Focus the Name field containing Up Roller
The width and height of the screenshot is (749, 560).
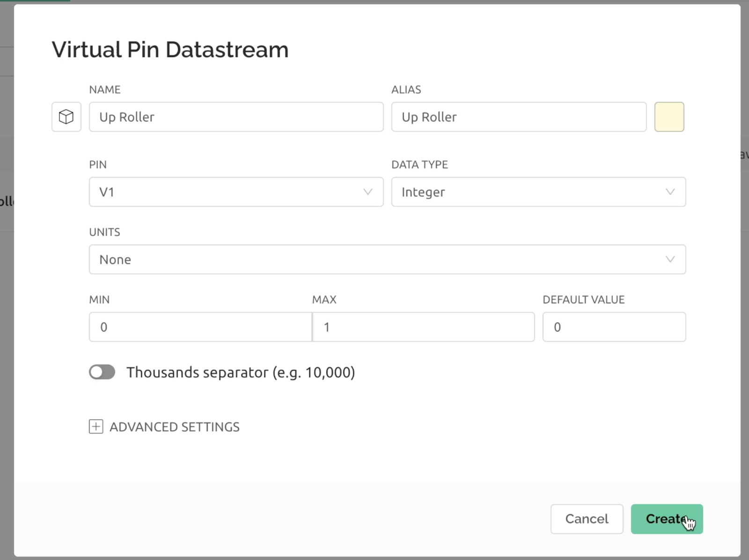236,117
